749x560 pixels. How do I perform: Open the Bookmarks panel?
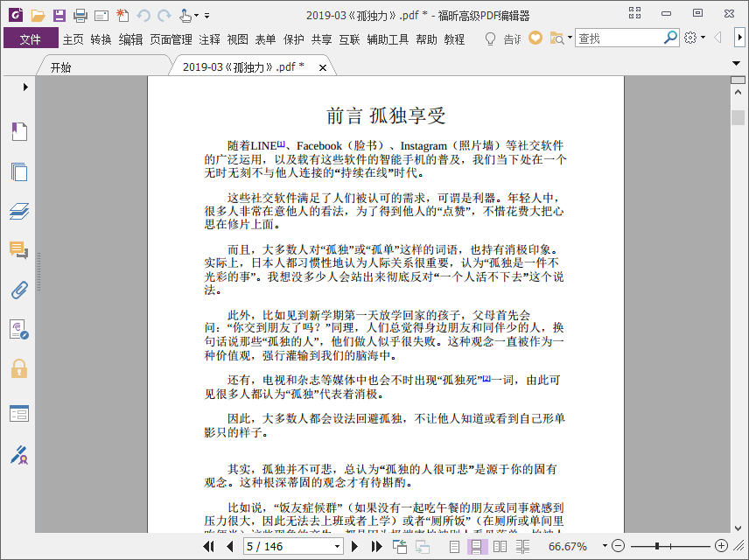tap(19, 131)
